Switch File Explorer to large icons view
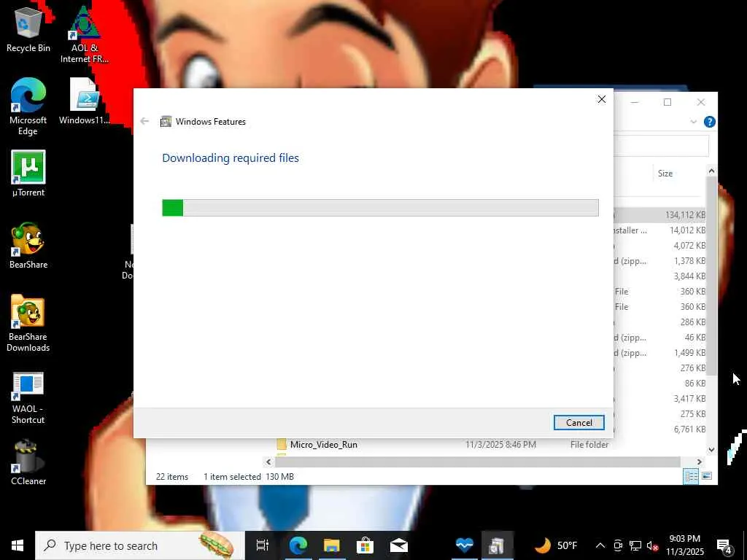Viewport: 747px width, 560px height. tap(707, 476)
